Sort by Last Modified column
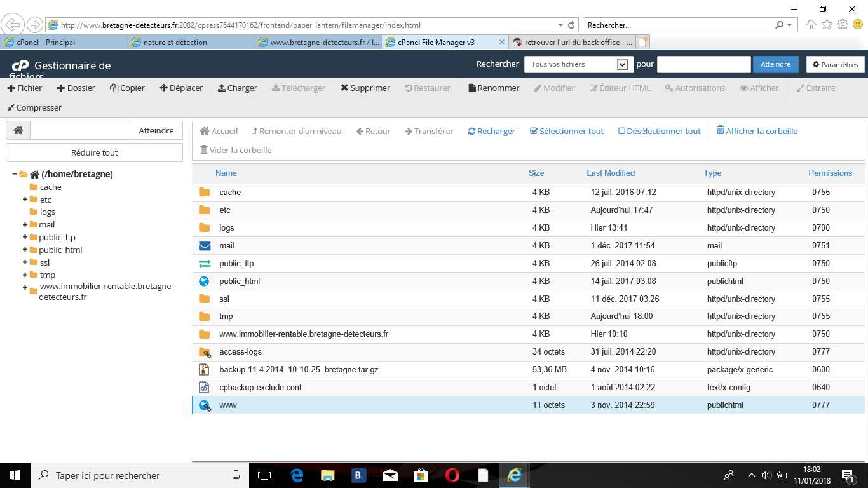The width and height of the screenshot is (868, 488). pos(611,173)
